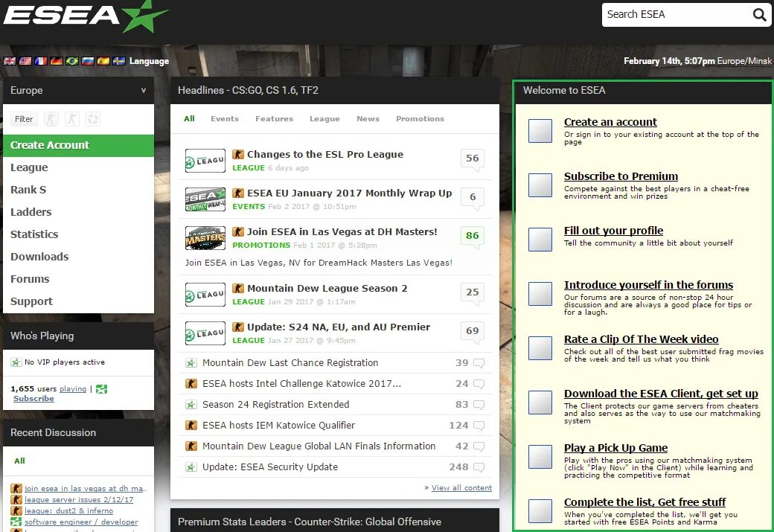Screen dimensions: 774x532
Task: Open the Forums sidebar link
Action: click(x=30, y=278)
